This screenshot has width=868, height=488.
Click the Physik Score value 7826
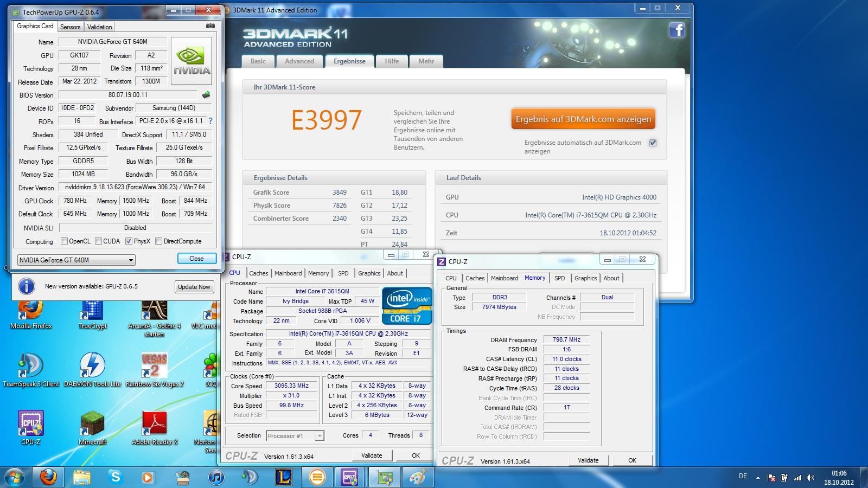340,206
